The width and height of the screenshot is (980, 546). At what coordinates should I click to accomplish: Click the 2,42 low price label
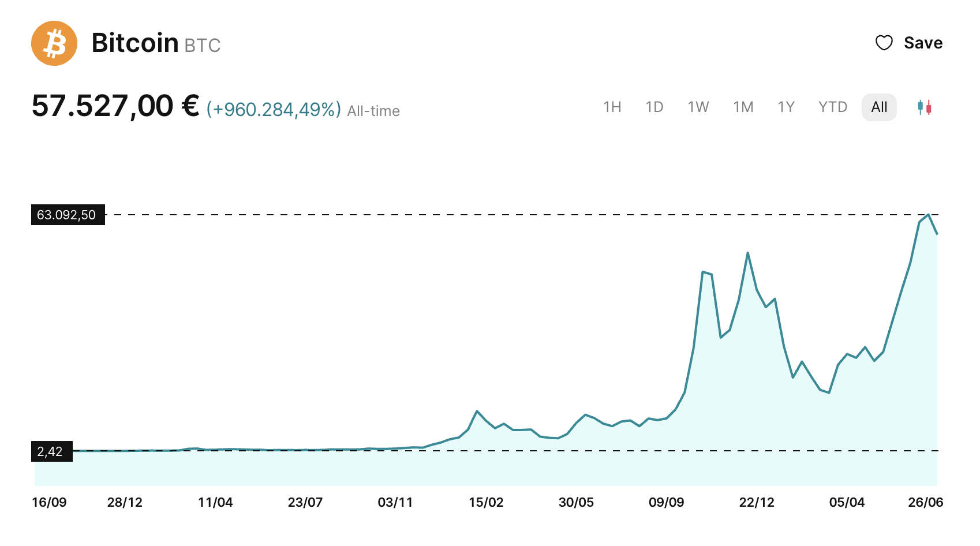(52, 451)
